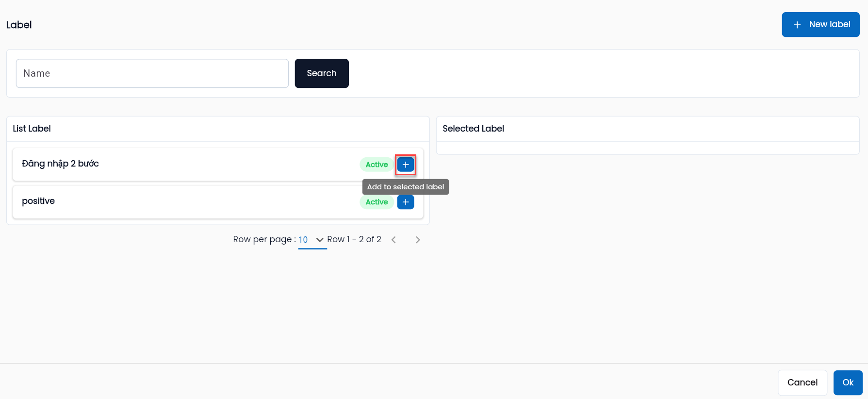Add 'positive' label to selected labels

pyautogui.click(x=406, y=202)
